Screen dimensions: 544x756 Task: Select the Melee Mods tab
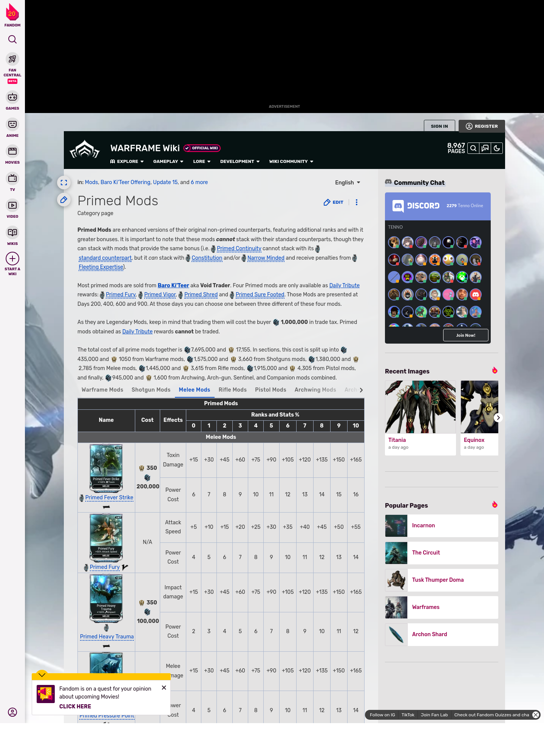click(195, 390)
